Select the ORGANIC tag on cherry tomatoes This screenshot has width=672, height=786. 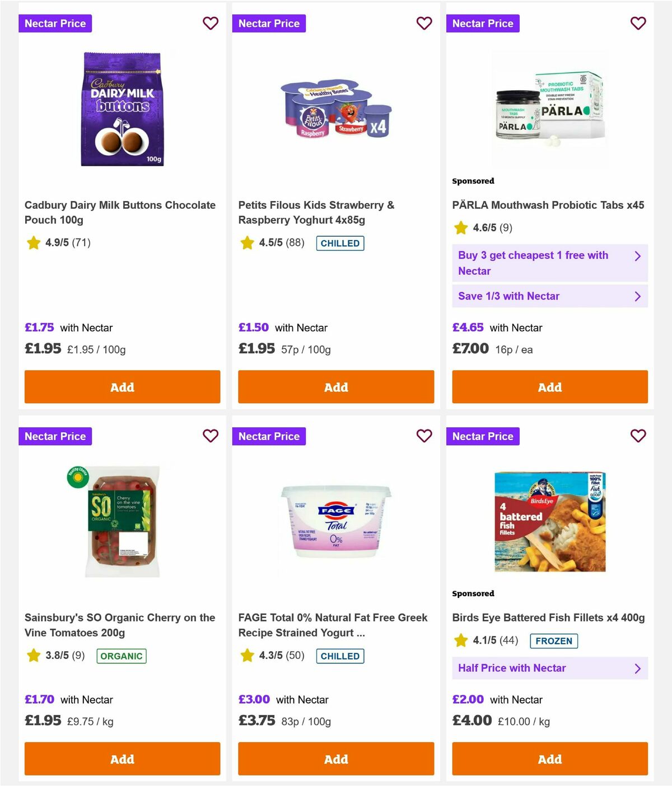pos(122,656)
